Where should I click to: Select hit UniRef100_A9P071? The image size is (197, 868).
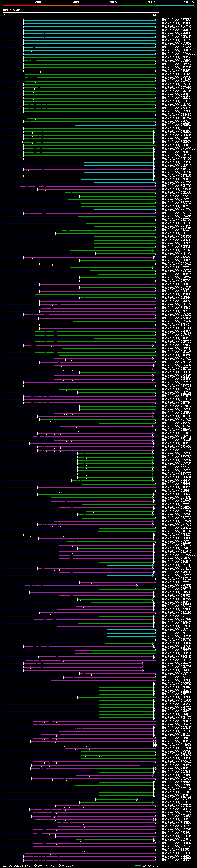tap(176, 664)
